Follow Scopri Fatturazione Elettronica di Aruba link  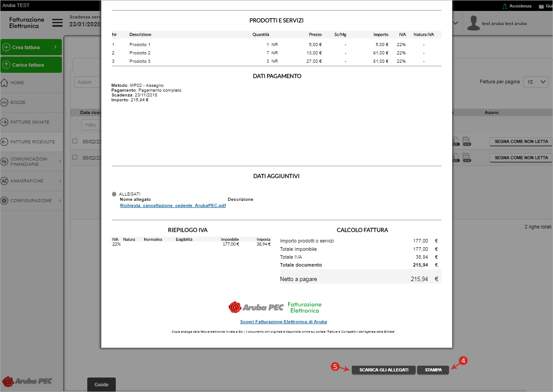(x=283, y=321)
